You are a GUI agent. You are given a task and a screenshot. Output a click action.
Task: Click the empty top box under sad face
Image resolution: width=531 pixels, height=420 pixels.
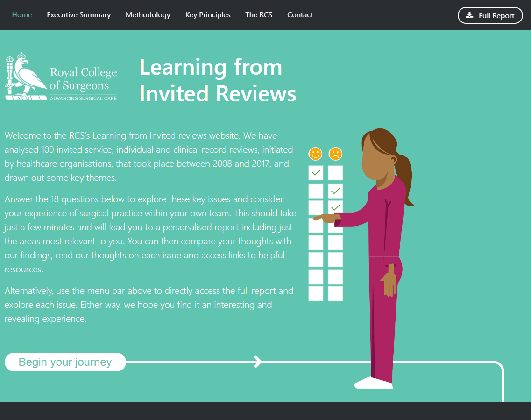pyautogui.click(x=335, y=173)
